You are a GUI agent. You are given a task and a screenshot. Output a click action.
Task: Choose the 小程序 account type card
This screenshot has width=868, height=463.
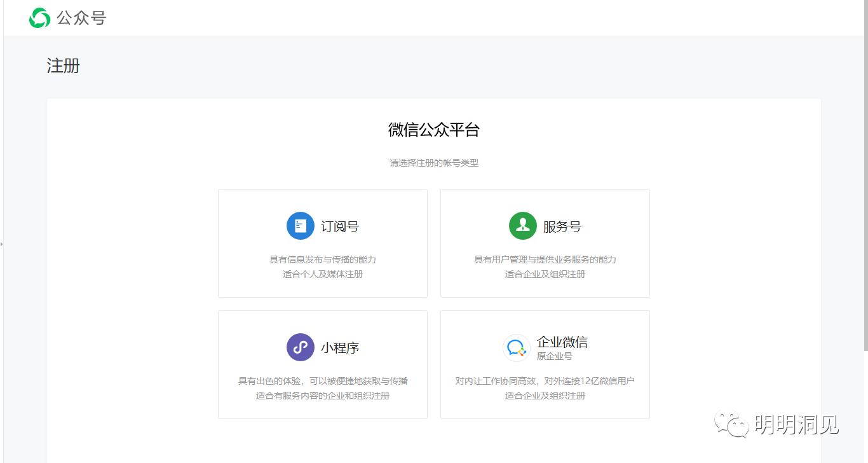pyautogui.click(x=322, y=364)
